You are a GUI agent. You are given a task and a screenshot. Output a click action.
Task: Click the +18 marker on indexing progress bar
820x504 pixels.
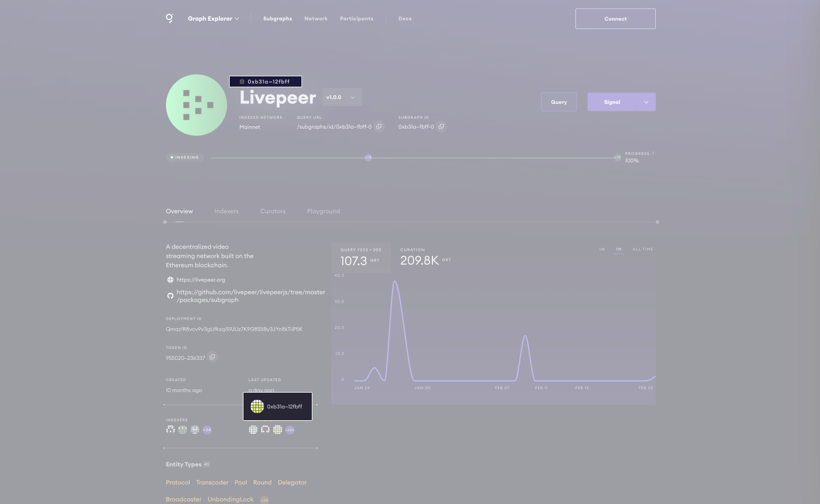tap(368, 157)
